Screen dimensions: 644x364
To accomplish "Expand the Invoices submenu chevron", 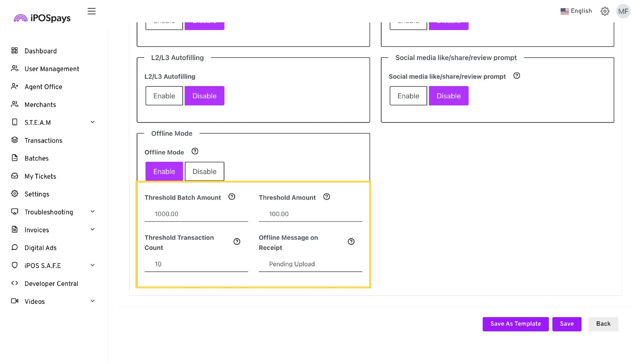I will point(93,229).
